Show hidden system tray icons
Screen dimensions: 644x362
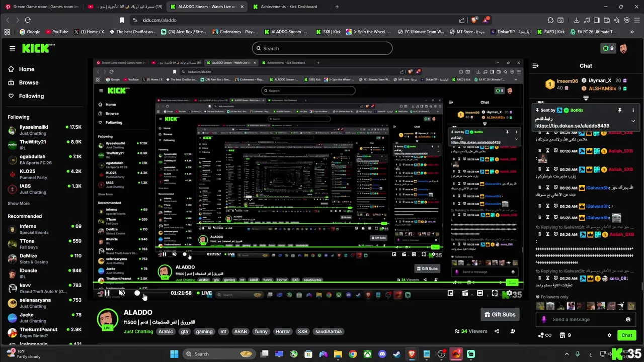coord(567,354)
